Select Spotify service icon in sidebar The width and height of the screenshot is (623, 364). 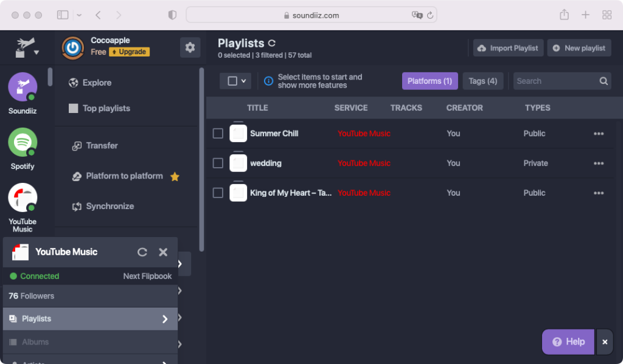coord(23,143)
